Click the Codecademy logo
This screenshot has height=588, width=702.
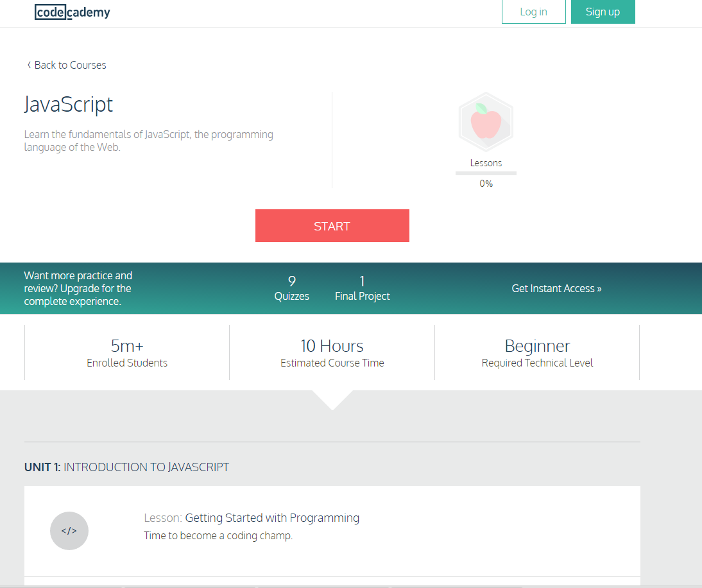(72, 12)
